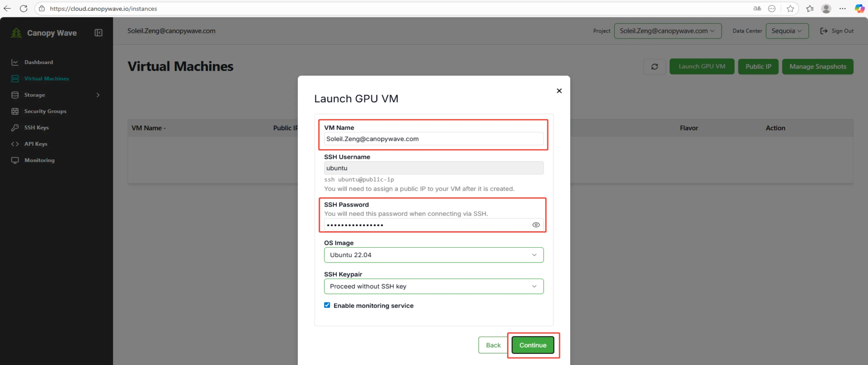The width and height of the screenshot is (868, 365).
Task: Show the SSH password with eye icon
Action: (536, 225)
